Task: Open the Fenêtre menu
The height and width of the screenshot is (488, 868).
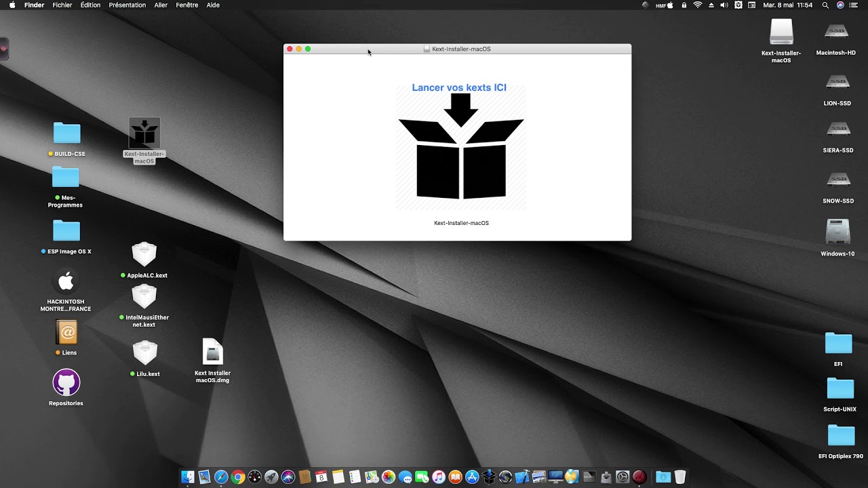Action: 187,5
